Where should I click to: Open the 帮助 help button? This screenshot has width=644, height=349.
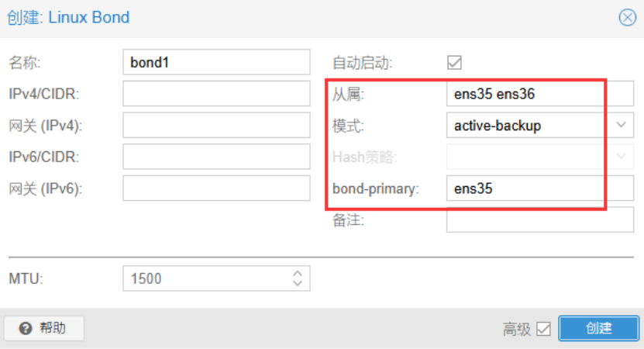click(x=43, y=329)
